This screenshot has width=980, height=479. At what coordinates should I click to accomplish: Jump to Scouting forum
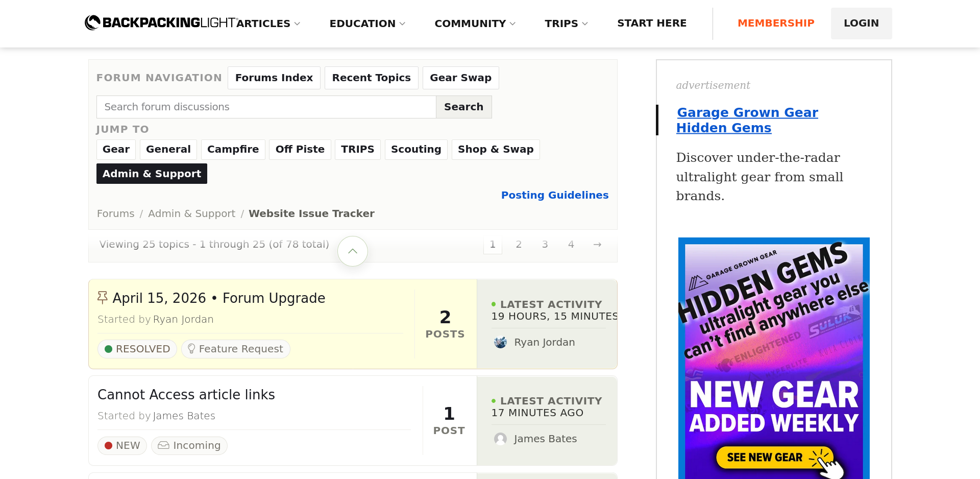point(416,149)
